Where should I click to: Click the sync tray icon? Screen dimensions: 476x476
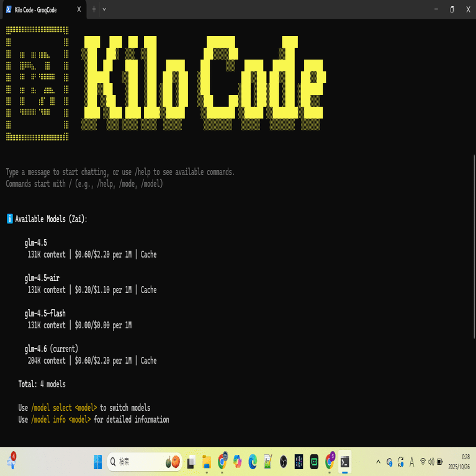401,462
